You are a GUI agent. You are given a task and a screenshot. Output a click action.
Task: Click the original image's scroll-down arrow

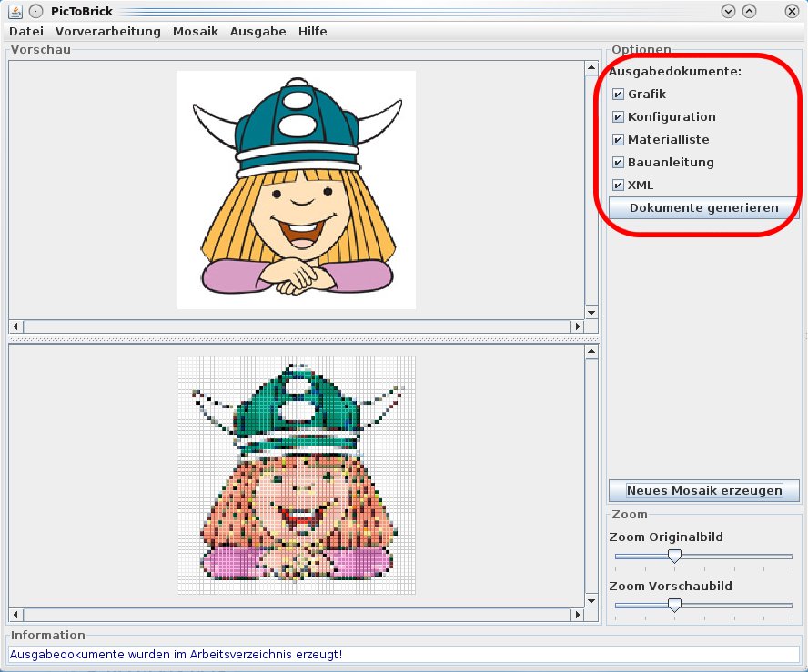[x=591, y=313]
